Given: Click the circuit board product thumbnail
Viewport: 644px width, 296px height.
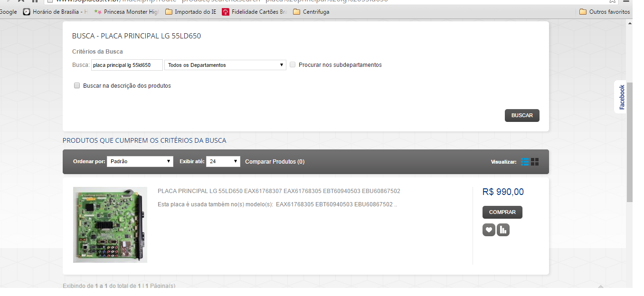Looking at the screenshot, I should pyautogui.click(x=110, y=225).
